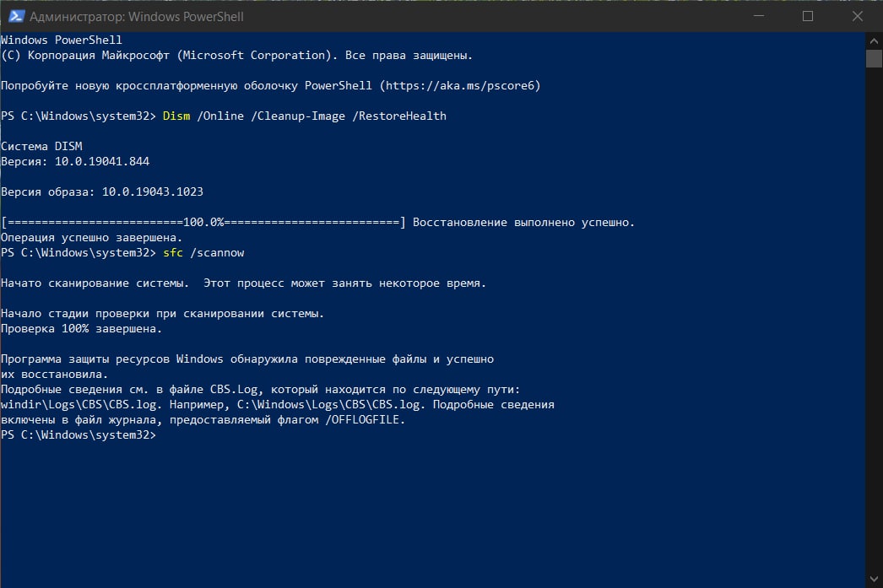Click 'Начато сканирование системы.' text
Image resolution: width=883 pixels, height=588 pixels.
pos(95,283)
